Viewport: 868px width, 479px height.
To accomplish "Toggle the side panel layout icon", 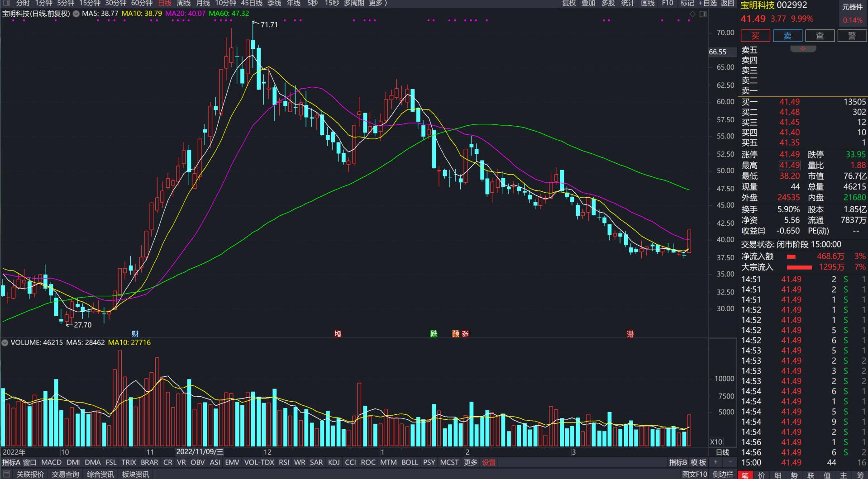I will (703, 14).
